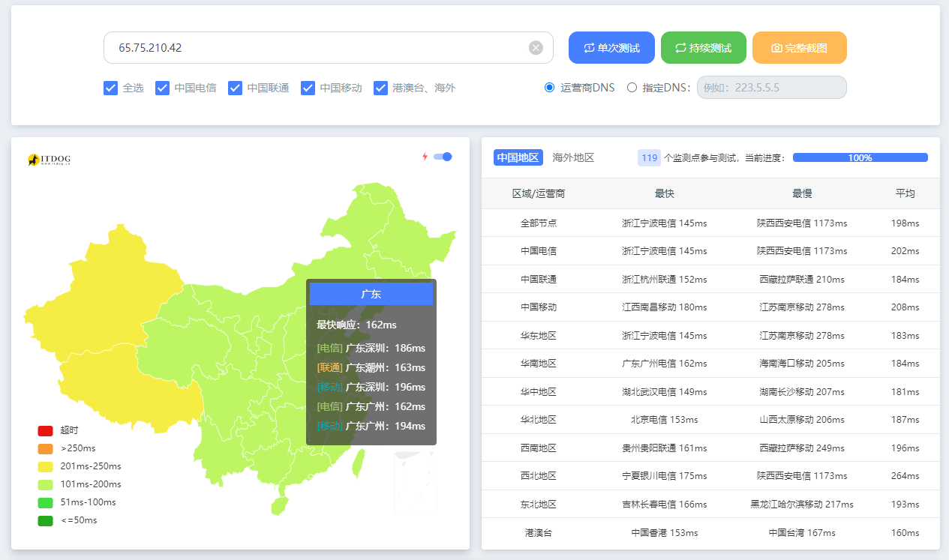Choose the 指定DNS radio option

tap(632, 88)
